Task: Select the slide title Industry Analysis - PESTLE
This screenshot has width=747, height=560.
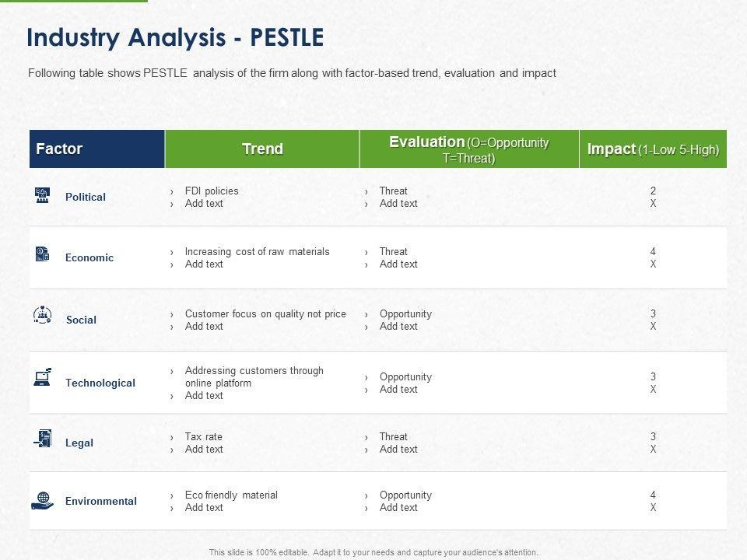Action: 175,37
